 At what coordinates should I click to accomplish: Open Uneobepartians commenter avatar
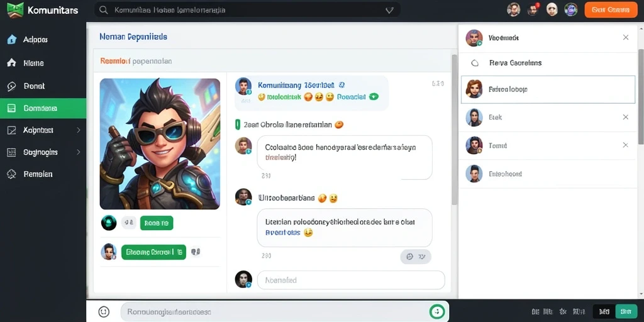pyautogui.click(x=243, y=197)
